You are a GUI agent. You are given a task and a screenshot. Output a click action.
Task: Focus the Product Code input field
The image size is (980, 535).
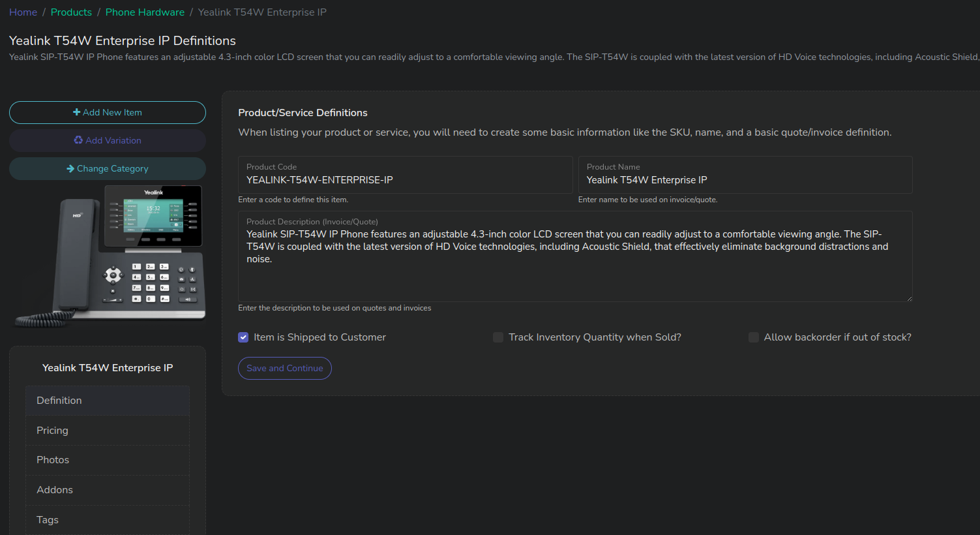406,175
